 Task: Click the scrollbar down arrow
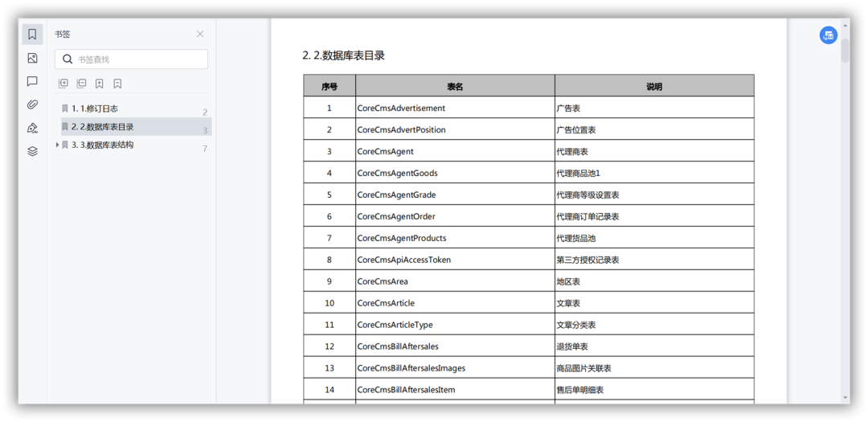click(845, 397)
